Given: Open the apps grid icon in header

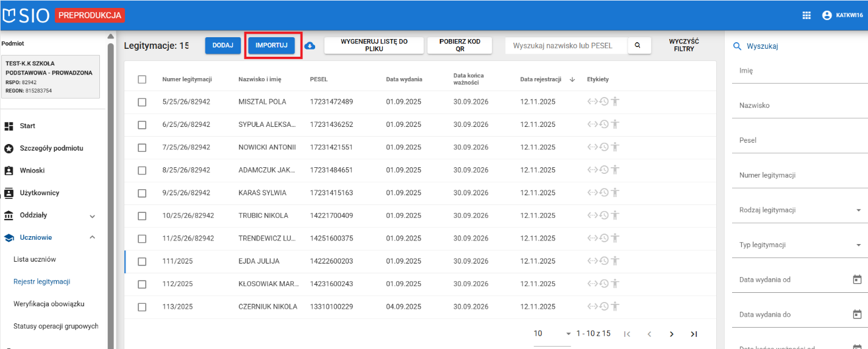Looking at the screenshot, I should [x=806, y=15].
